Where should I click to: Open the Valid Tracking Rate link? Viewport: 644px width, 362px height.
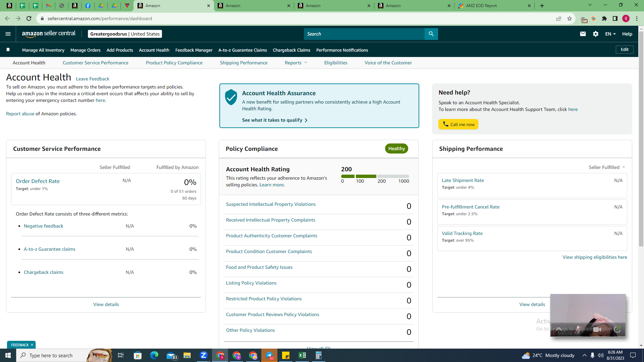point(462,233)
